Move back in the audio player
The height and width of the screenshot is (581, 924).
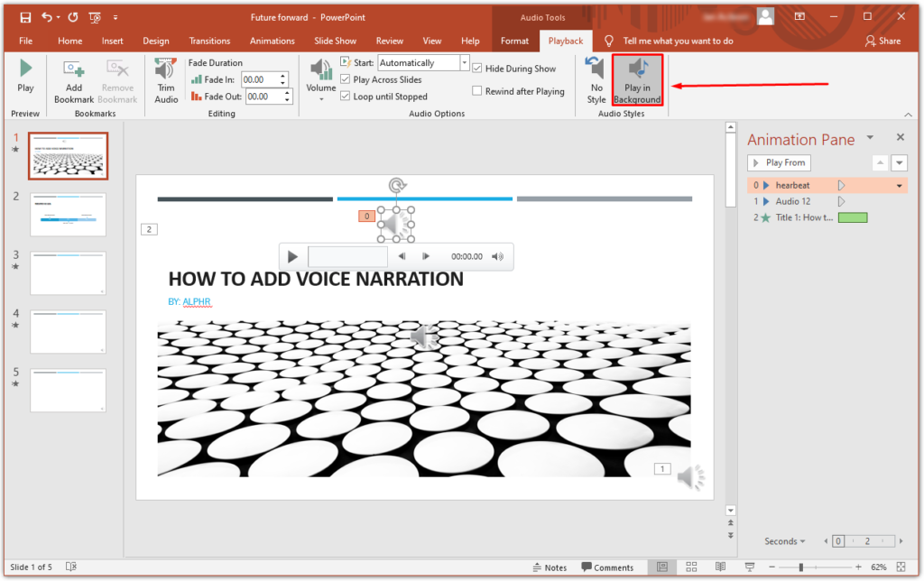pos(402,256)
